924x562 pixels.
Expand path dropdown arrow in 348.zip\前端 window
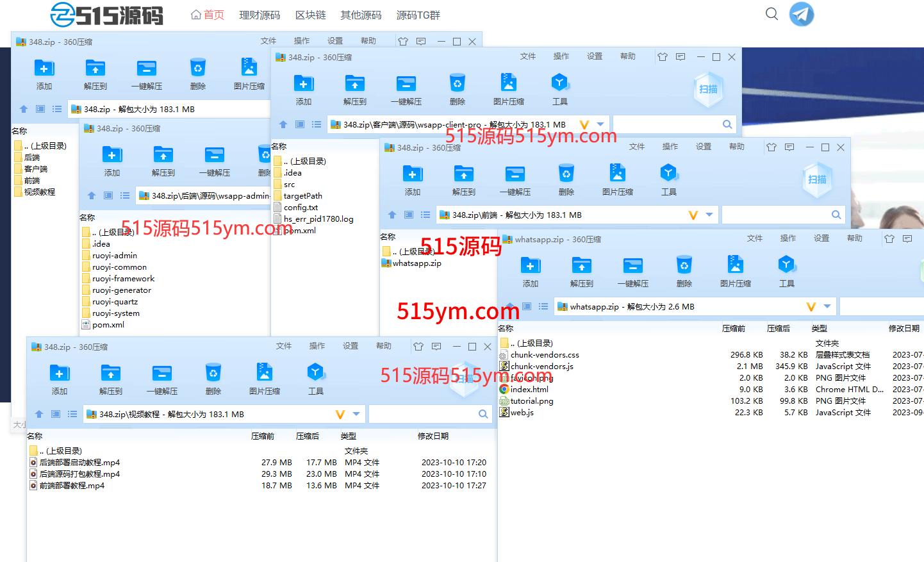(709, 215)
